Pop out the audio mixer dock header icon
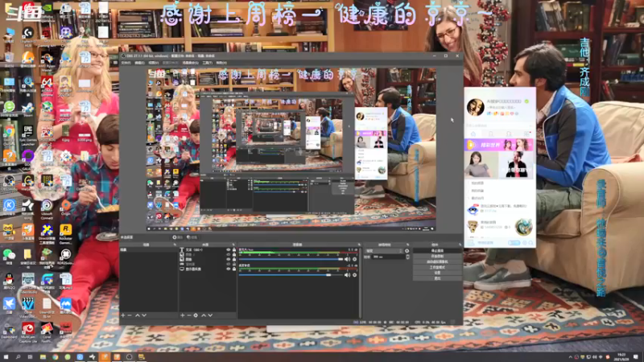This screenshot has height=362, width=644. pyautogui.click(x=359, y=245)
